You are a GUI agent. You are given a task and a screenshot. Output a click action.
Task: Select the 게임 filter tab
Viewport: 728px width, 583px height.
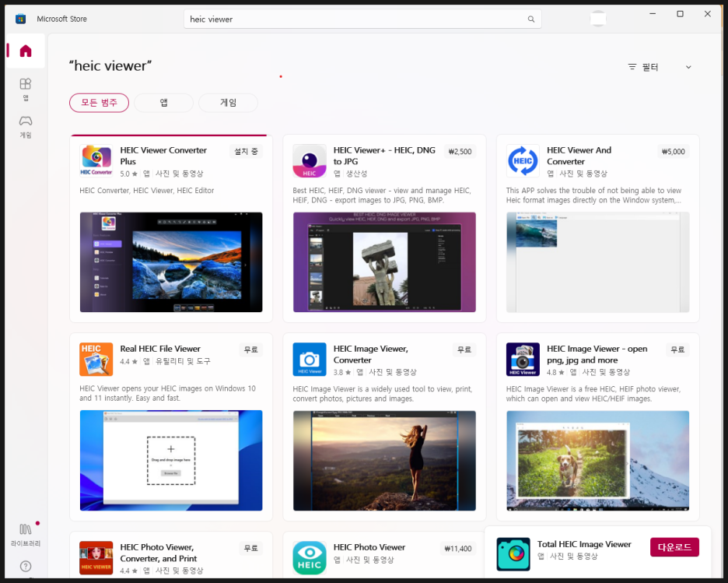tap(228, 103)
